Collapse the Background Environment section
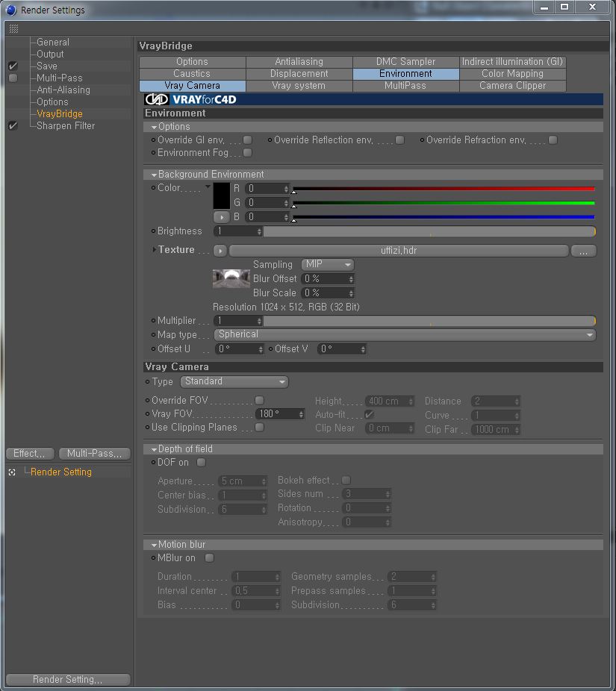Viewport: 616px width, 691px height. pos(154,175)
